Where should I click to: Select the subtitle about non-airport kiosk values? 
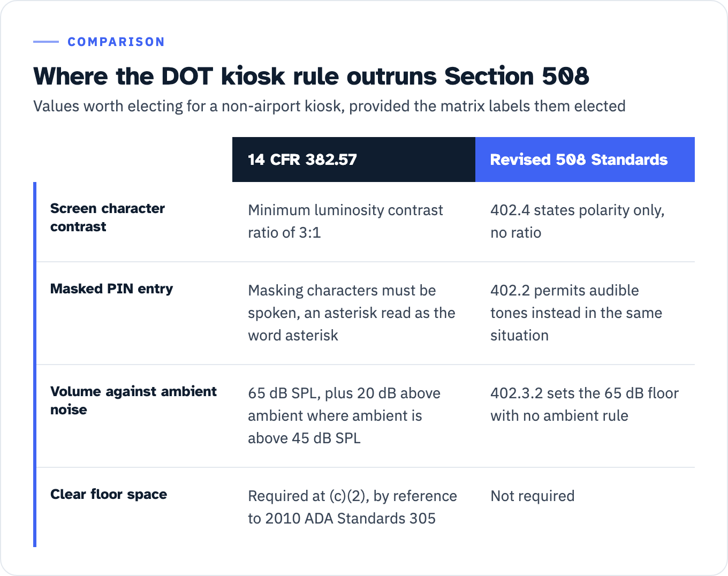pos(329,106)
